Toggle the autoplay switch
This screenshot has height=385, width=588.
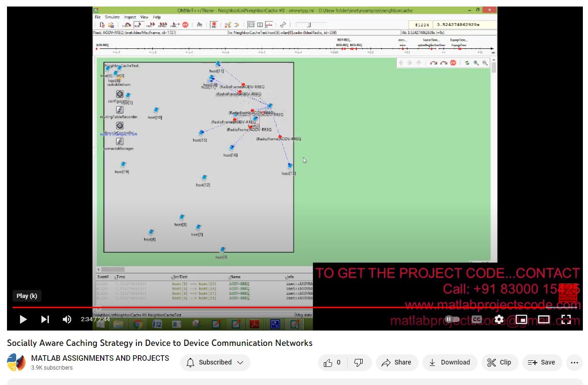[x=452, y=319]
